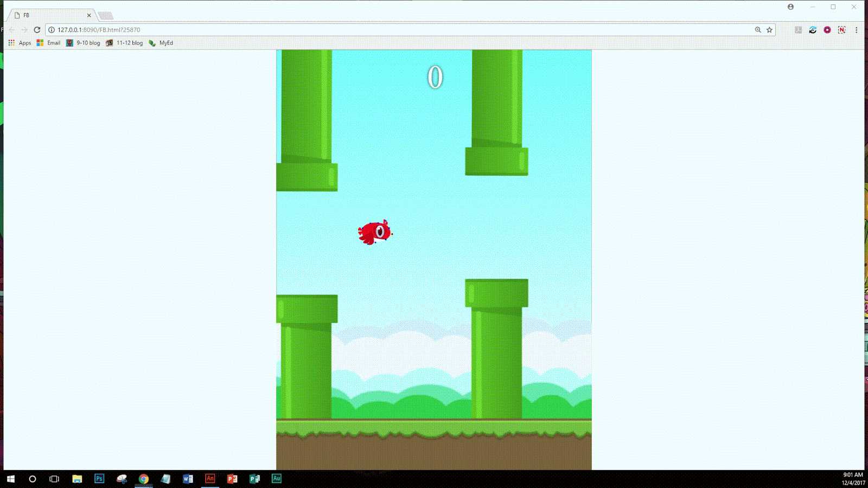Click the browser back arrow
Image resolution: width=868 pixels, height=488 pixels.
[x=12, y=30]
